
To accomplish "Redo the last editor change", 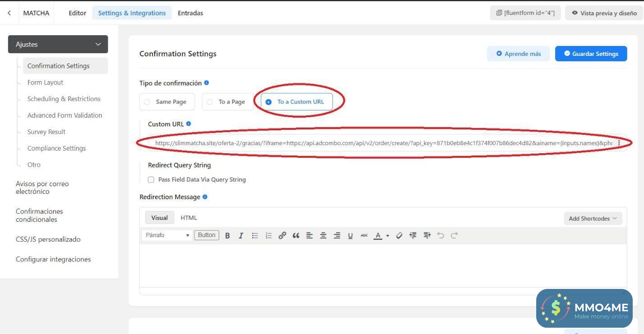I will click(x=454, y=235).
